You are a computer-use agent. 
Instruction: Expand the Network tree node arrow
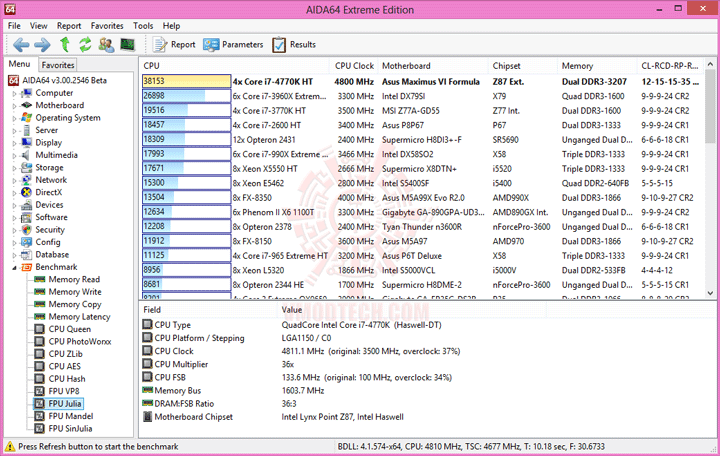pyautogui.click(x=14, y=180)
